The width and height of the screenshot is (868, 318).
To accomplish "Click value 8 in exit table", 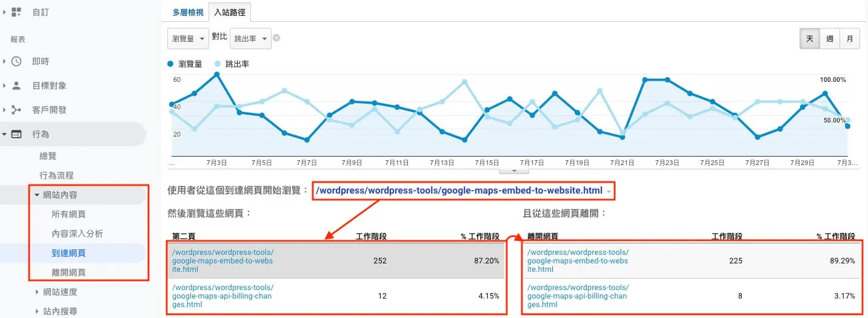I will coord(739,296).
